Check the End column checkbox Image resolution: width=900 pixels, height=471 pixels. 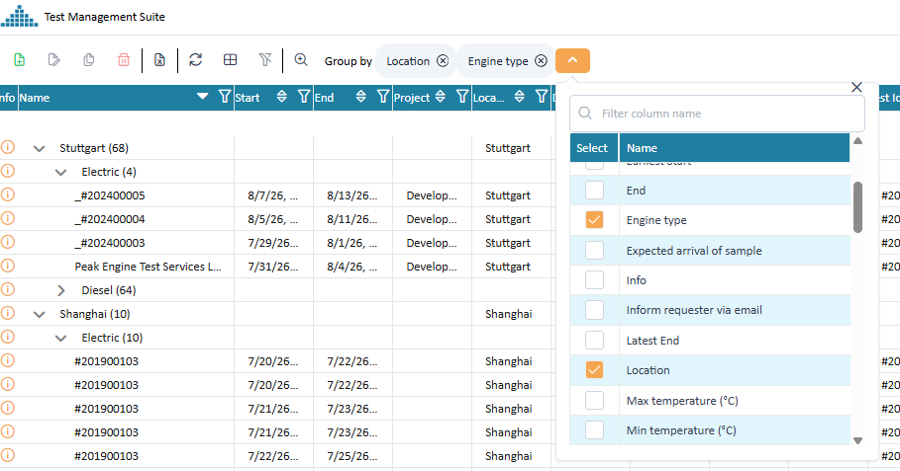pos(594,190)
